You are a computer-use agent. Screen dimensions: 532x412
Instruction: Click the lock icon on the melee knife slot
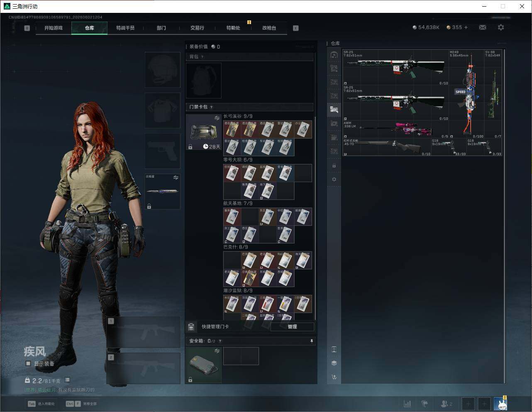pyautogui.click(x=149, y=206)
